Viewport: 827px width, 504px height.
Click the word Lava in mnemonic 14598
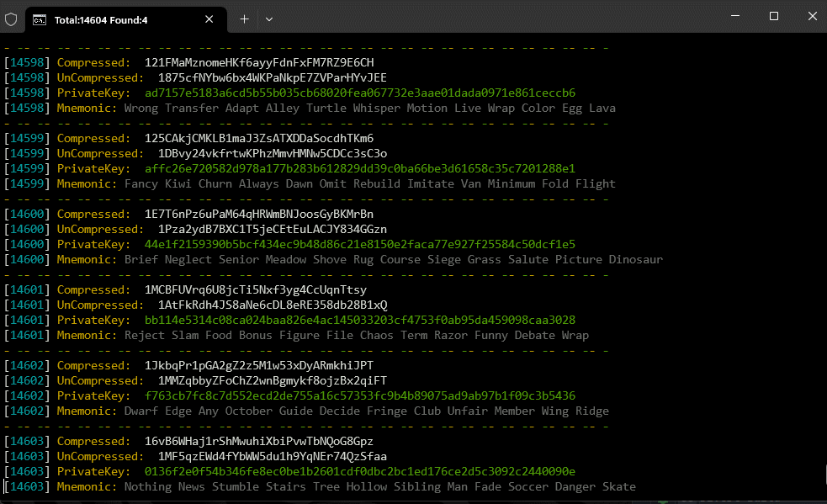tap(602, 109)
